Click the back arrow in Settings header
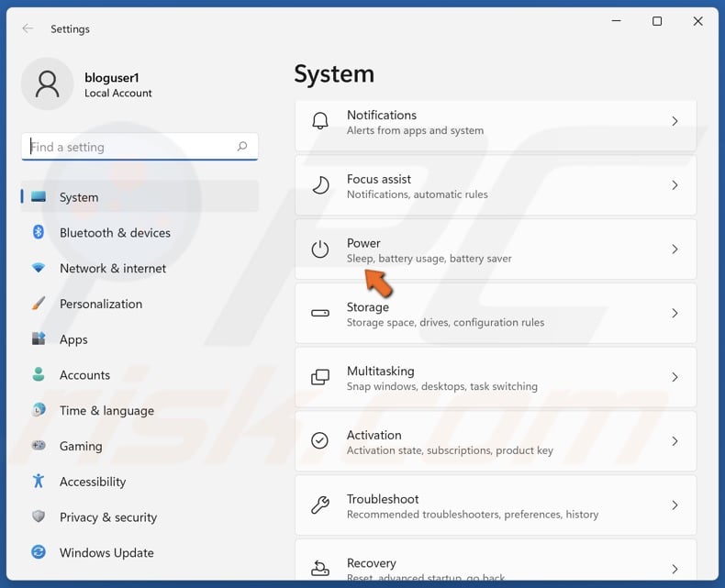Screen dimensions: 725x588 click(x=28, y=28)
